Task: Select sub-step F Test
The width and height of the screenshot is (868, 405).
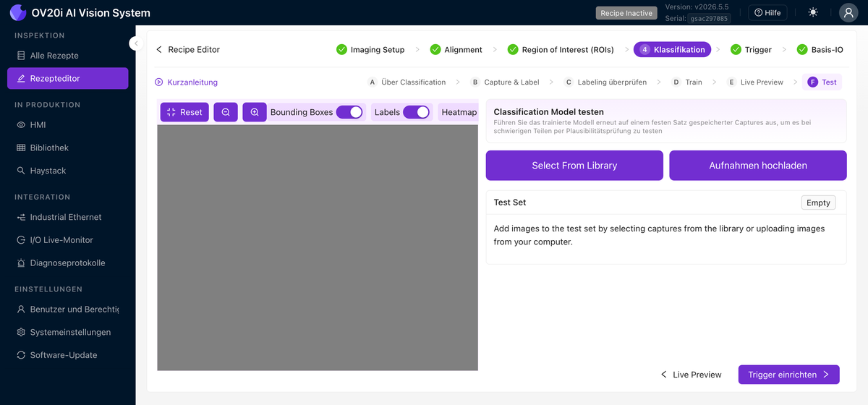Action: 822,82
